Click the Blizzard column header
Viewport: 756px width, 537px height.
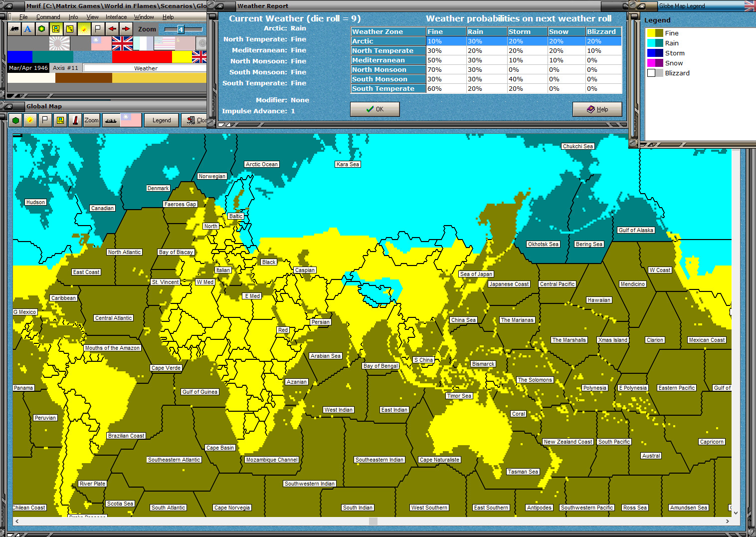coord(603,32)
